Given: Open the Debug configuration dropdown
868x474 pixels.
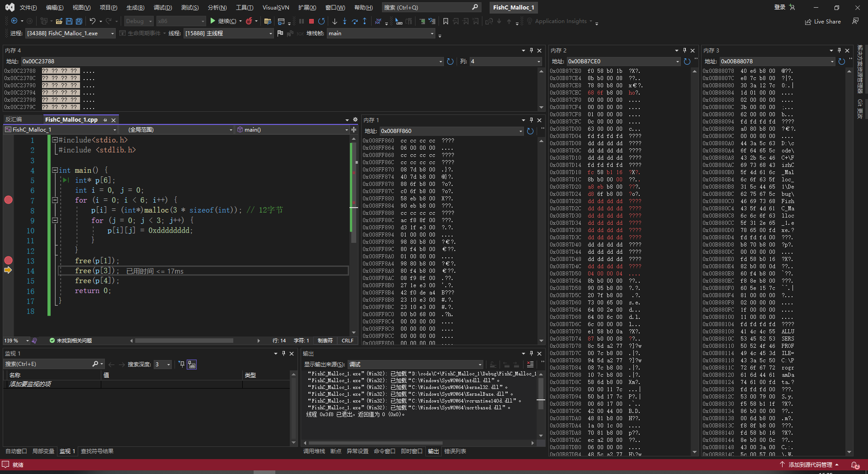Looking at the screenshot, I should 138,21.
